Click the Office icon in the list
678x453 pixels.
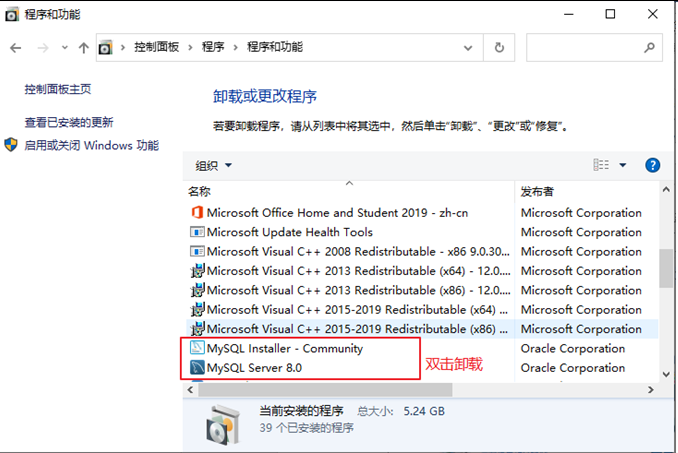pos(197,213)
